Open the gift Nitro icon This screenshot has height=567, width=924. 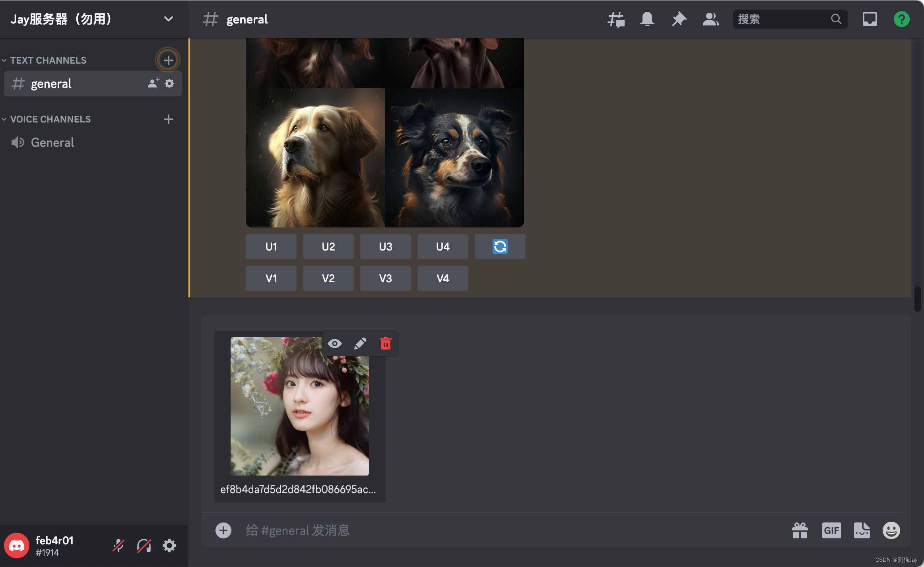pos(800,530)
